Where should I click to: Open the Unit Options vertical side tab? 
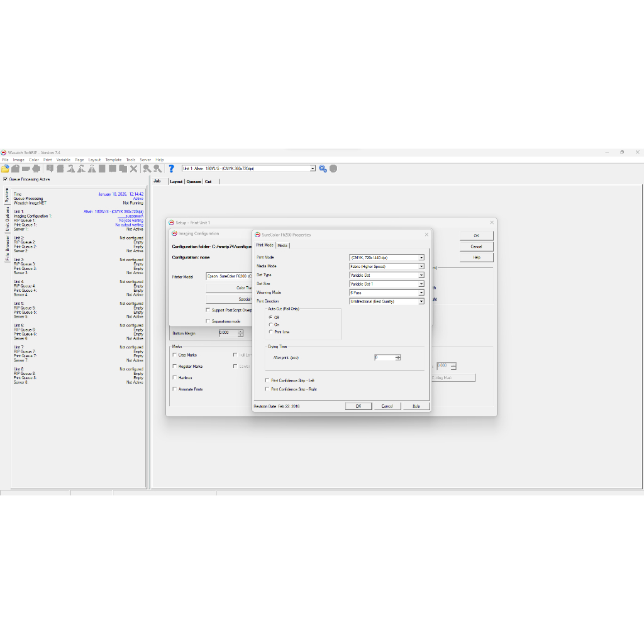click(x=7, y=218)
